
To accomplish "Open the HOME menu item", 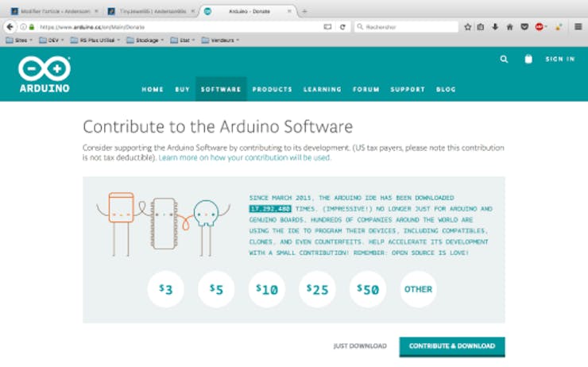I will pos(153,89).
